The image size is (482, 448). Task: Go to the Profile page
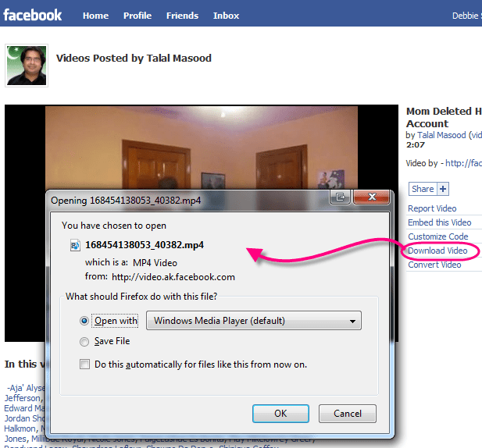tap(137, 16)
